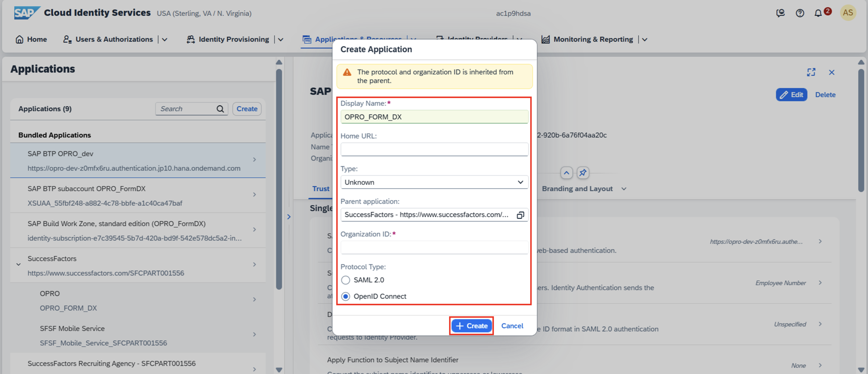The image size is (868, 374).
Task: Expand the Users & Authorizations menu arrow
Action: [x=165, y=40]
